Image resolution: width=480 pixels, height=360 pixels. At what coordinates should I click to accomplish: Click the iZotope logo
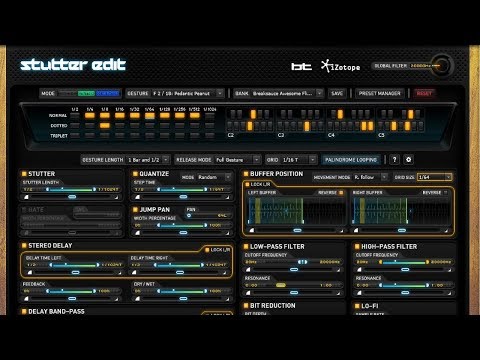click(340, 66)
